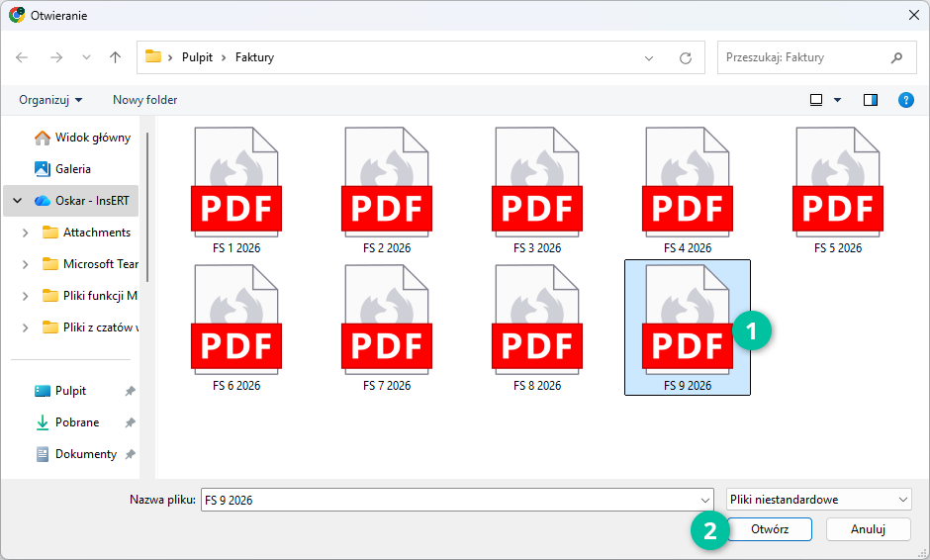Toggle the preview pane icon
Image resolution: width=930 pixels, height=560 pixels.
pos(871,100)
